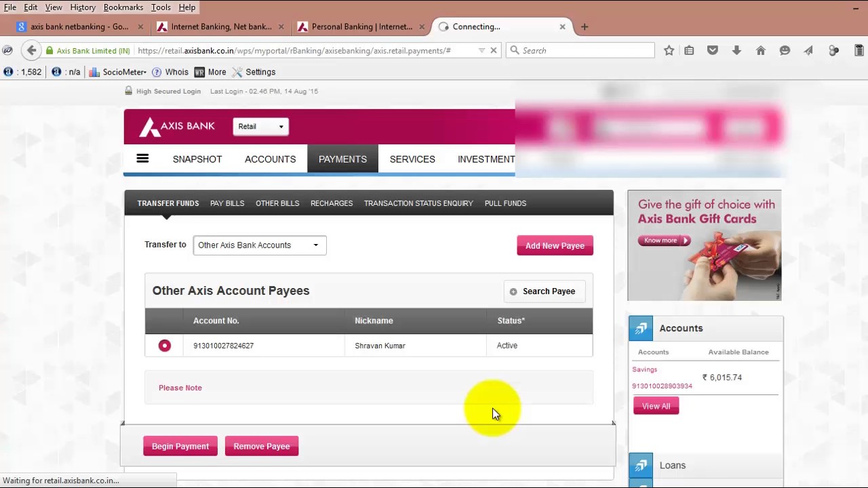Bookmark this page with the star icon
This screenshot has width=868, height=488.
tap(669, 50)
